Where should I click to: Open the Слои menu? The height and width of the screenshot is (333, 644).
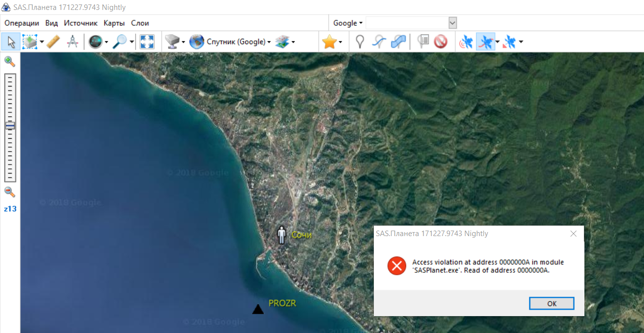pos(140,23)
